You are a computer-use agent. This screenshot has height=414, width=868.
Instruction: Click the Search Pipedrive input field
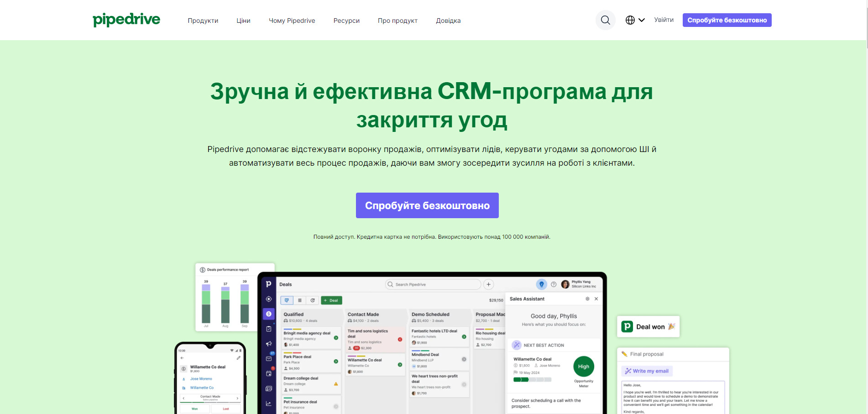tap(434, 284)
